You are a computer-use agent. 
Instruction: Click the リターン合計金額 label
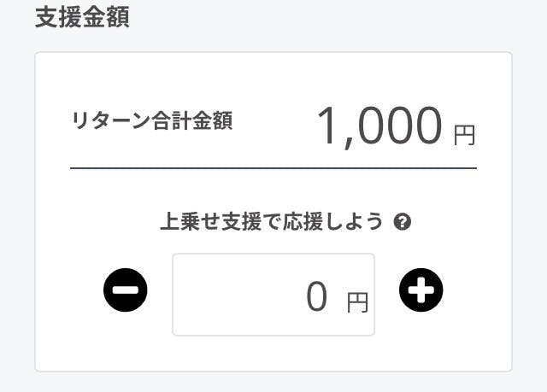pos(151,122)
